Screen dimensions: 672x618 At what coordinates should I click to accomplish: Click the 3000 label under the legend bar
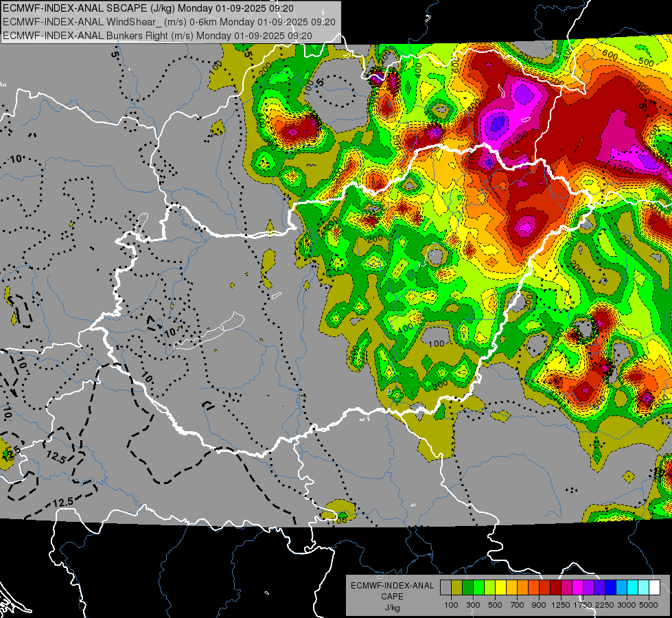click(x=627, y=605)
